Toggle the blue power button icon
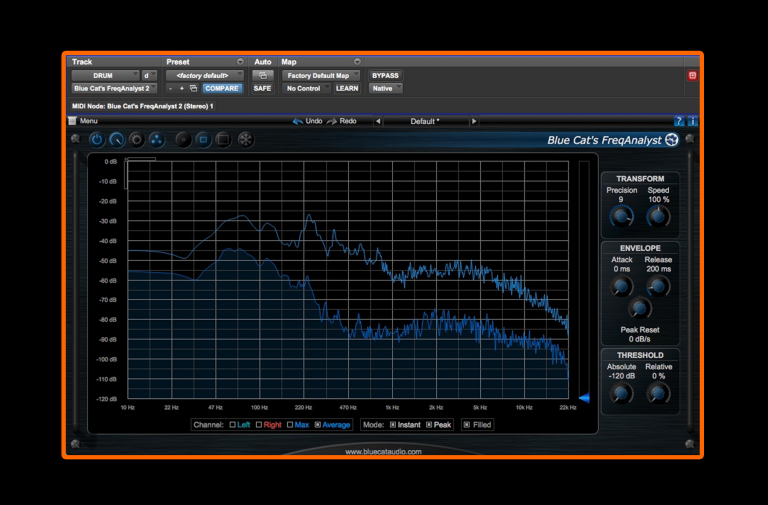This screenshot has height=505, width=768. pyautogui.click(x=97, y=140)
